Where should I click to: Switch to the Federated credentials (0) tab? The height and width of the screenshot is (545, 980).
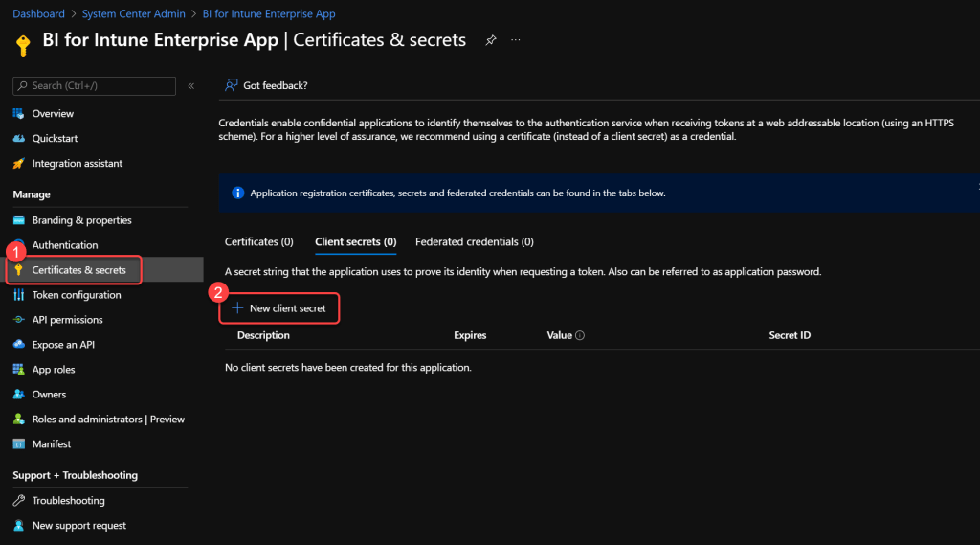click(x=474, y=242)
